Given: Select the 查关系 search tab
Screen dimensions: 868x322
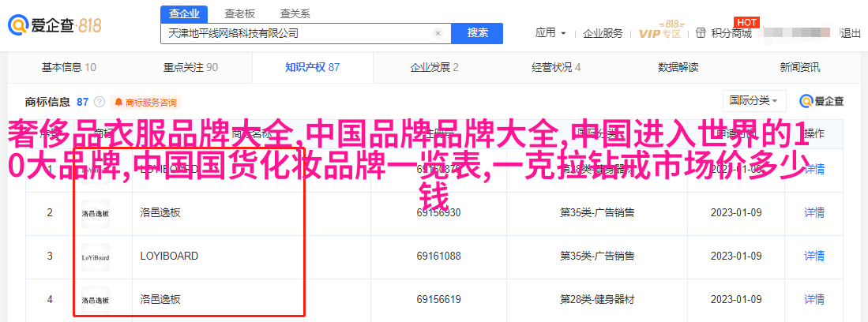Looking at the screenshot, I should pos(295,14).
